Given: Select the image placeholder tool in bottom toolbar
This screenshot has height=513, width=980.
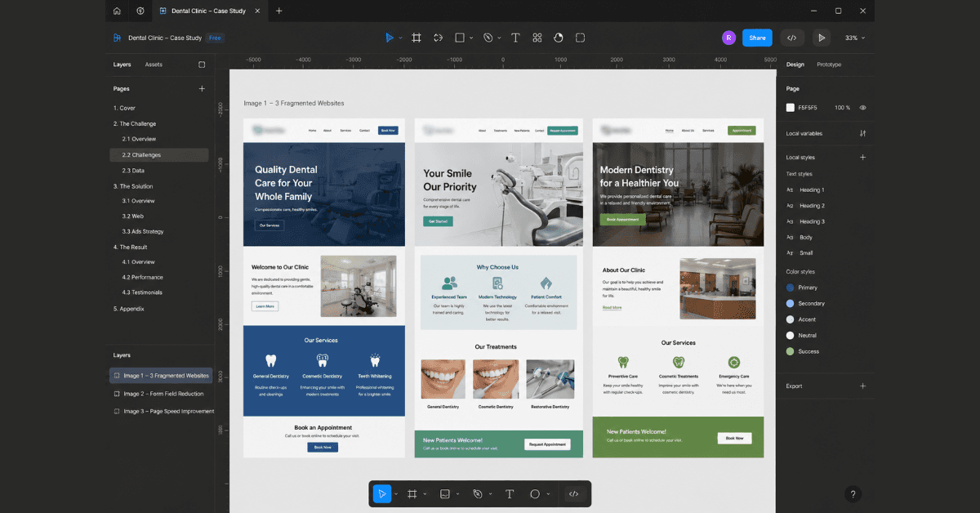Looking at the screenshot, I should [445, 493].
